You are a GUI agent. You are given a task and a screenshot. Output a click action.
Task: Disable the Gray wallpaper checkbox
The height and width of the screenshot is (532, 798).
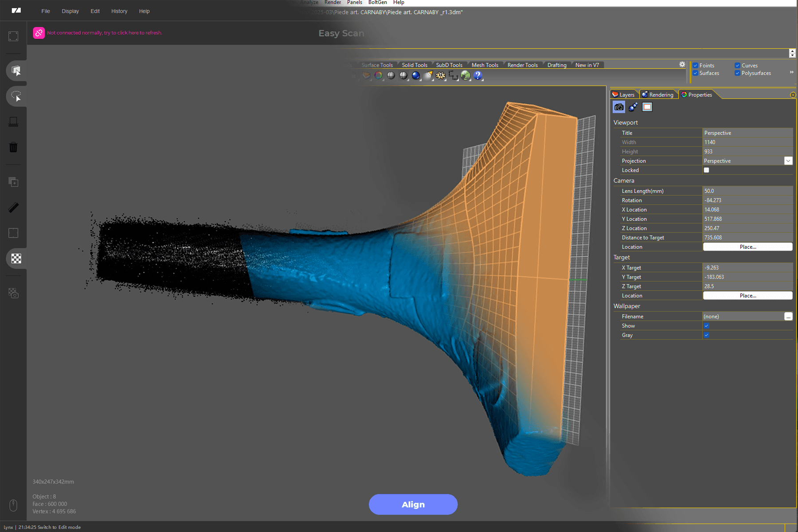coord(706,335)
